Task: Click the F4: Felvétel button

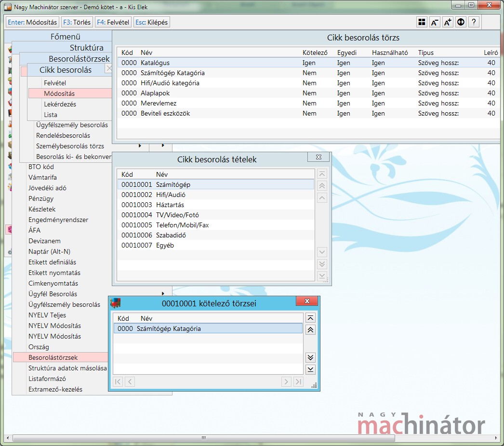Action: click(113, 22)
